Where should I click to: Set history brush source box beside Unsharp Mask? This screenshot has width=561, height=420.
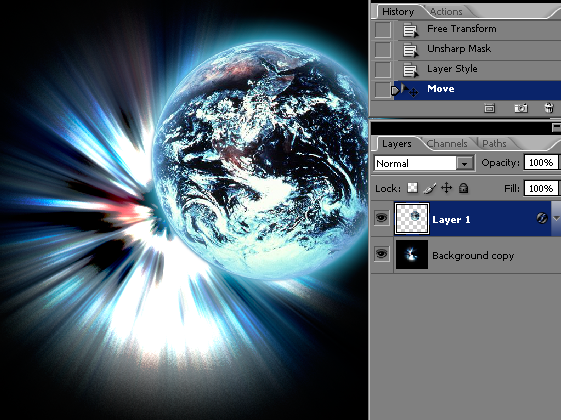[x=382, y=49]
